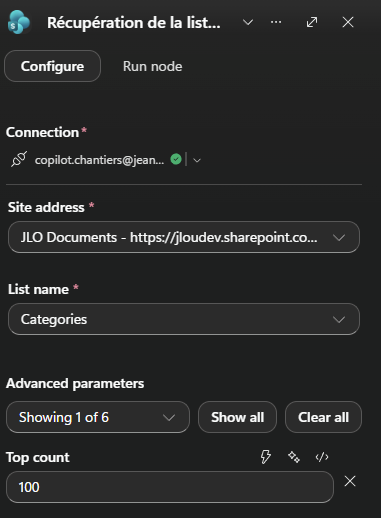
Task: Click the green connection status checkmark
Action: [176, 159]
